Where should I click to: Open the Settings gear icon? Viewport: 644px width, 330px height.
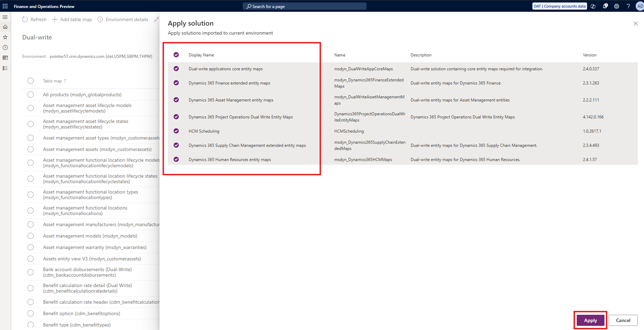click(x=617, y=6)
